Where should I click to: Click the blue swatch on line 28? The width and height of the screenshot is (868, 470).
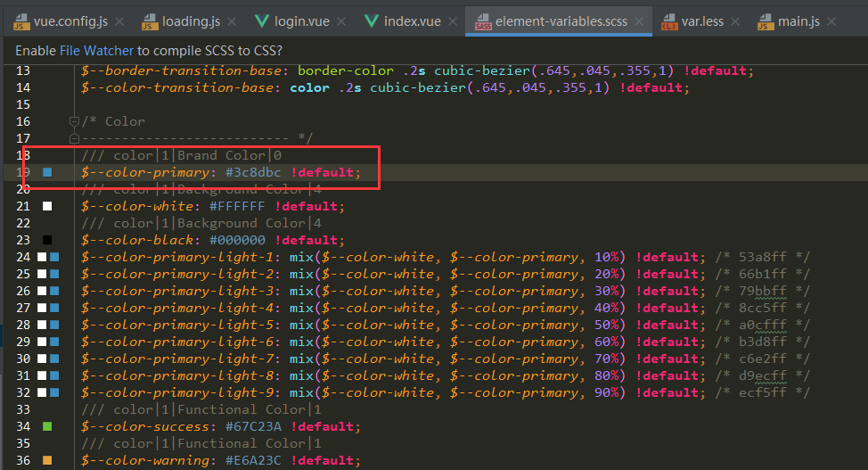tap(54, 325)
